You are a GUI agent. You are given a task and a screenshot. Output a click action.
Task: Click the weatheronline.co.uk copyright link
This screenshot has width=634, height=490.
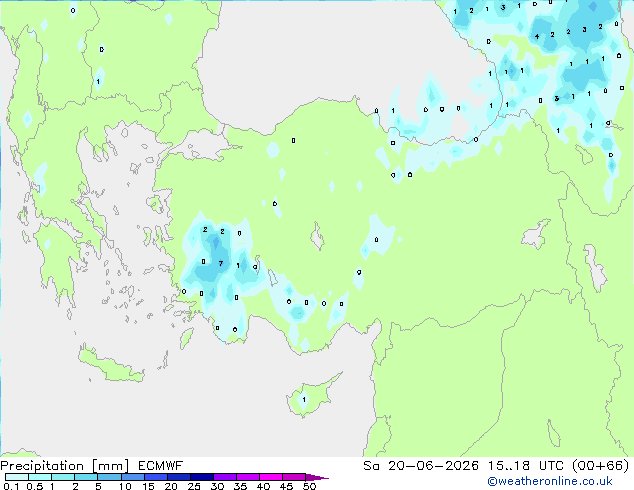[x=550, y=481]
